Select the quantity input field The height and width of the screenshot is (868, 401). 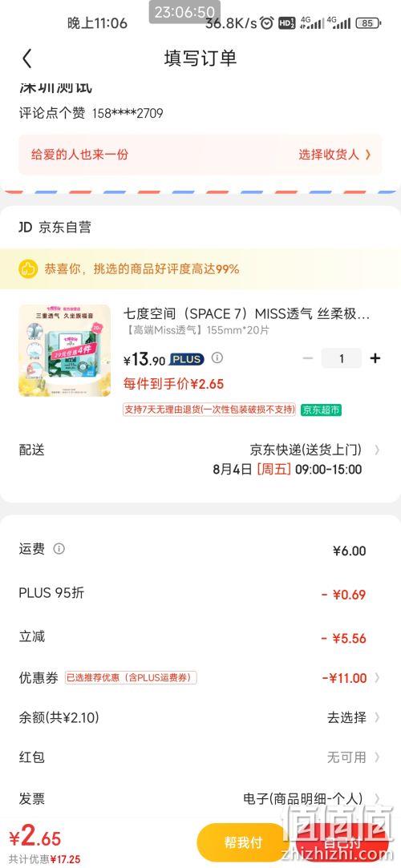click(341, 358)
